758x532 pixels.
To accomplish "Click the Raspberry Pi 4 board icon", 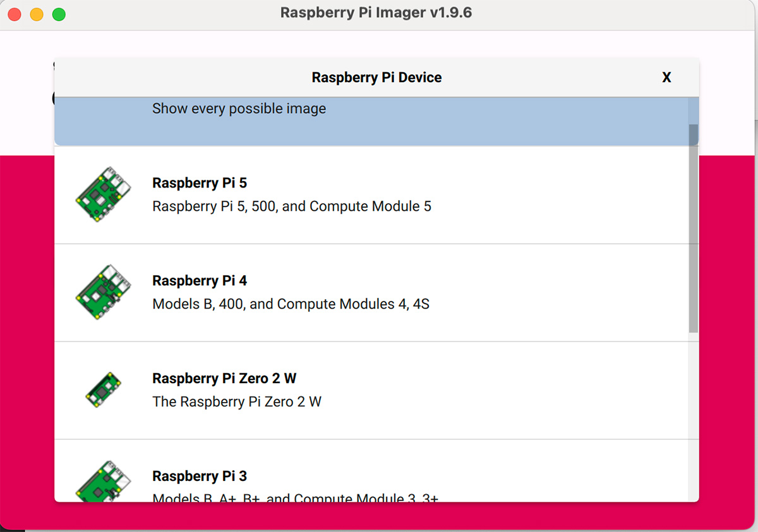I will pos(103,291).
